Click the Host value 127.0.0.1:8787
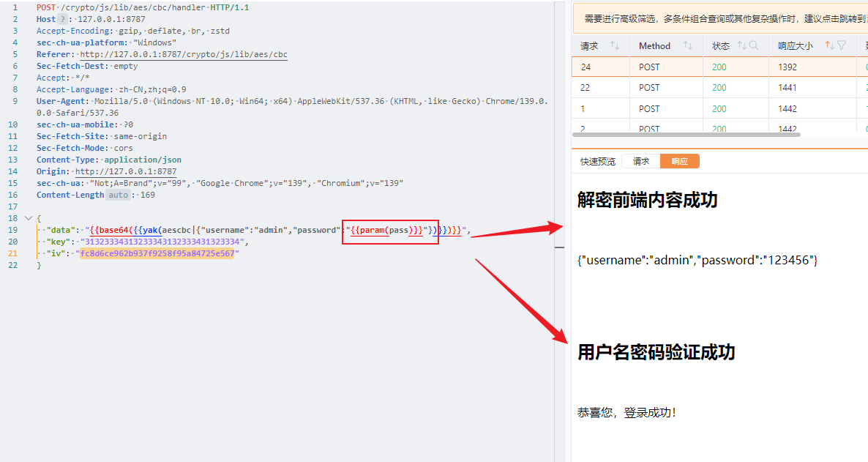 (x=111, y=19)
